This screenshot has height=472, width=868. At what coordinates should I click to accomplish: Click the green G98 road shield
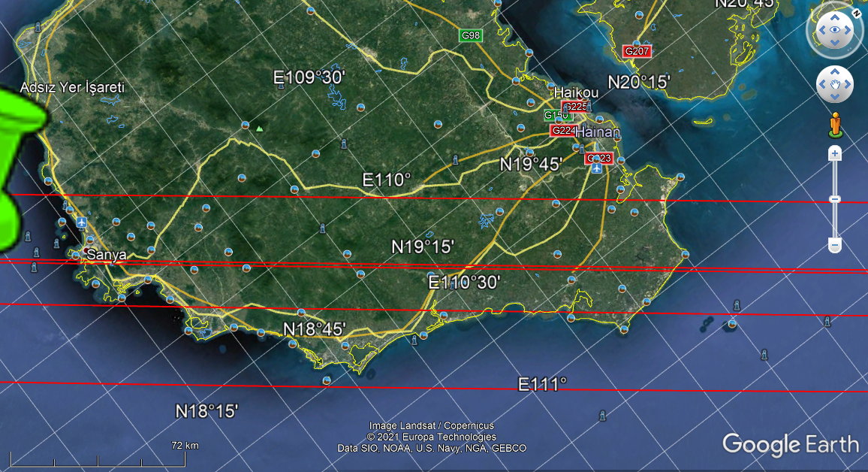[x=471, y=35]
